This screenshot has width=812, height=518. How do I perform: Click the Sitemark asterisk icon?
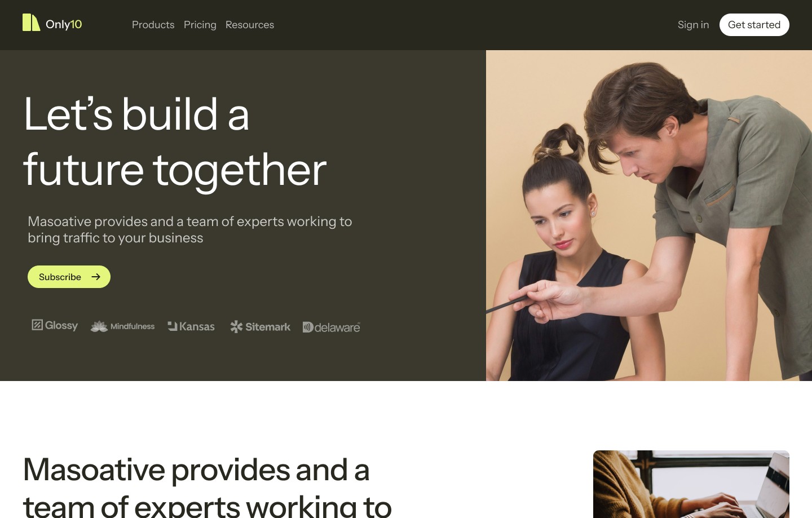(236, 326)
